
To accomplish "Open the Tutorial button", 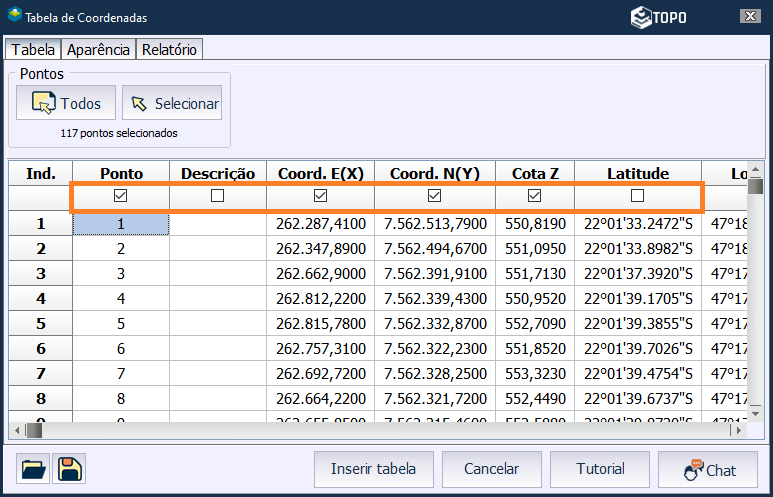I will pyautogui.click(x=600, y=469).
